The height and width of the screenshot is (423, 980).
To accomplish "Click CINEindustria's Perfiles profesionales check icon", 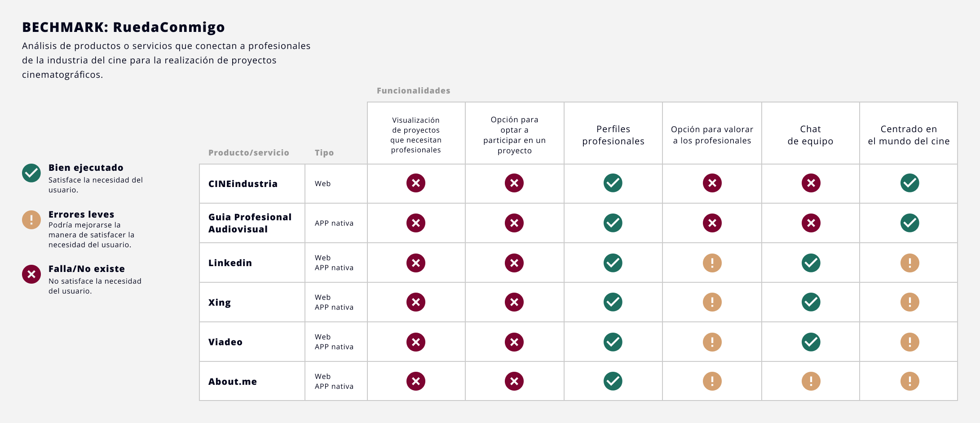I will [613, 183].
